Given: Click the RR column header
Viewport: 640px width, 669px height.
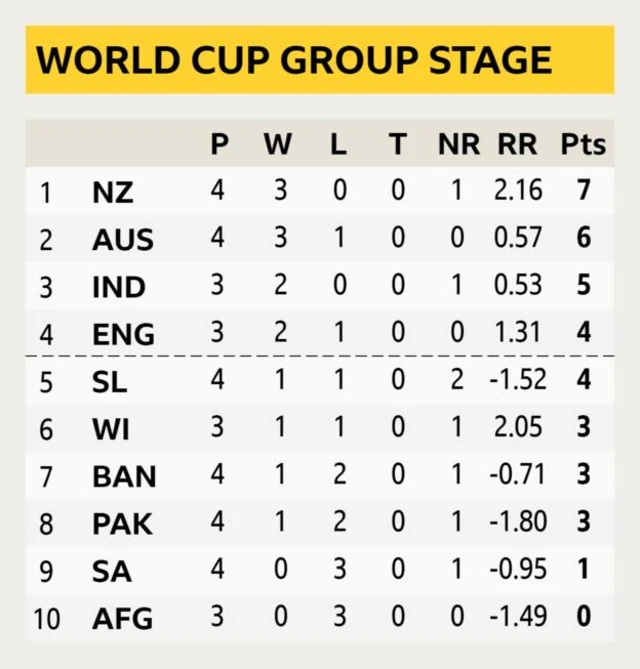Looking at the screenshot, I should (518, 145).
